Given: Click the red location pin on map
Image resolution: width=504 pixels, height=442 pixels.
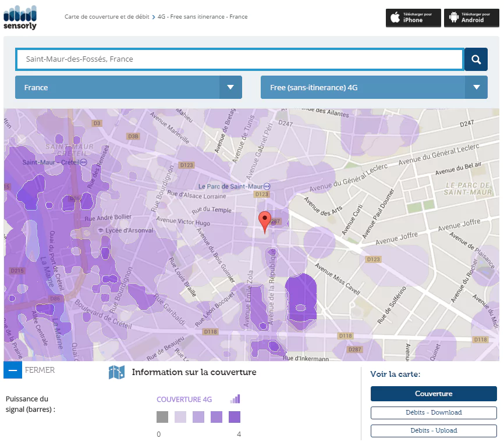Looking at the screenshot, I should (265, 222).
